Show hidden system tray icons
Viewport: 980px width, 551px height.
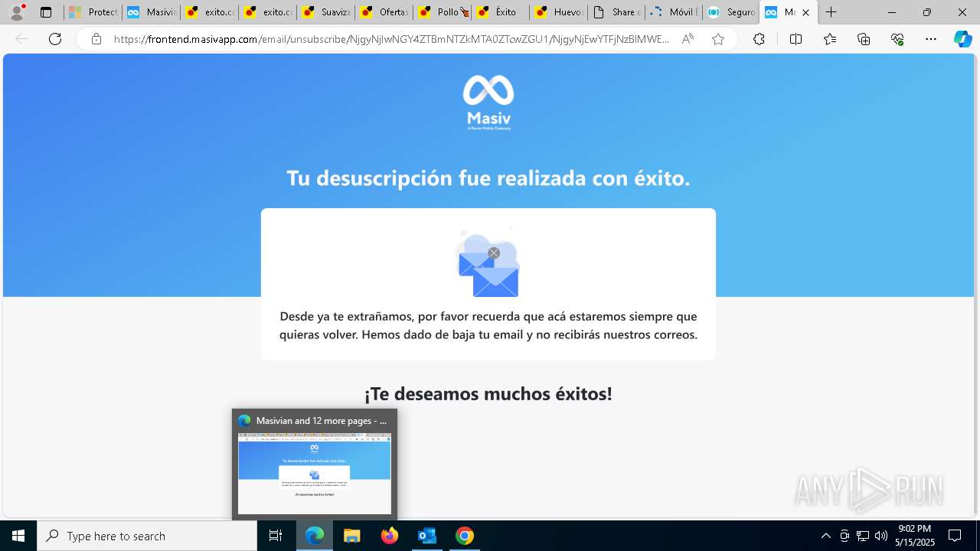(825, 536)
